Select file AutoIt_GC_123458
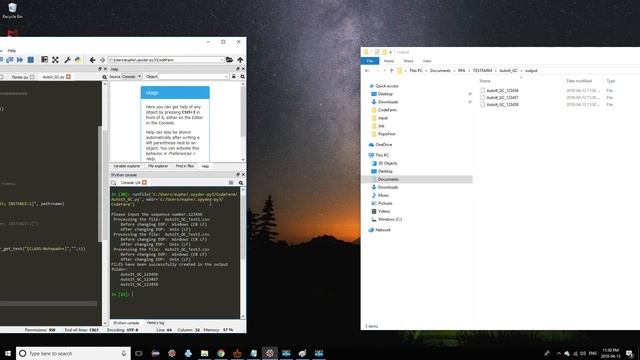 [502, 104]
